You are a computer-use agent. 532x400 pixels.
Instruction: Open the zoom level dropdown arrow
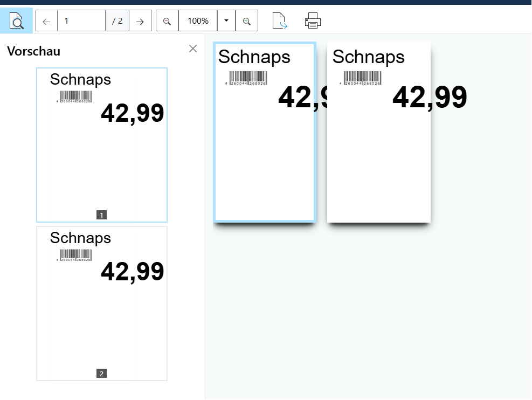[x=226, y=21]
